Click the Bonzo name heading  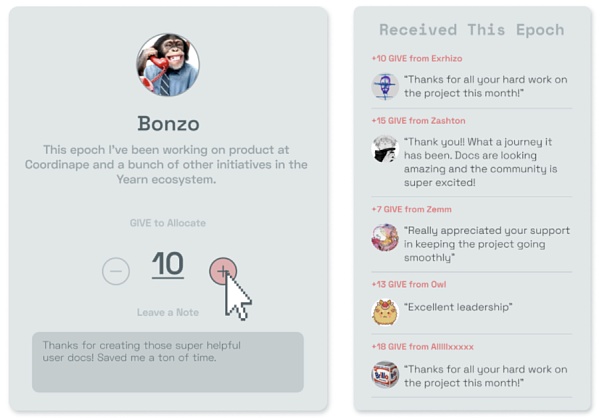pyautogui.click(x=168, y=124)
